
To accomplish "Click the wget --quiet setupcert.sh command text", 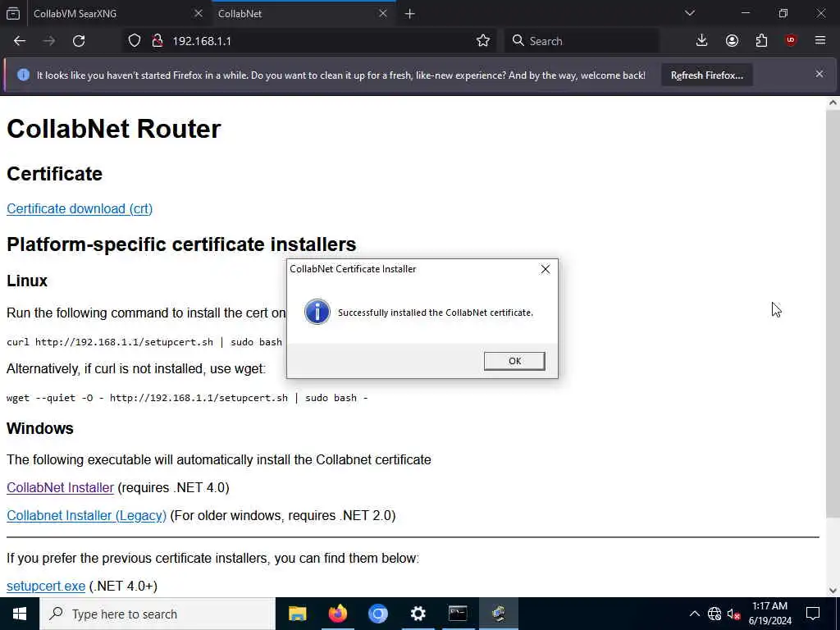I will coord(187,398).
